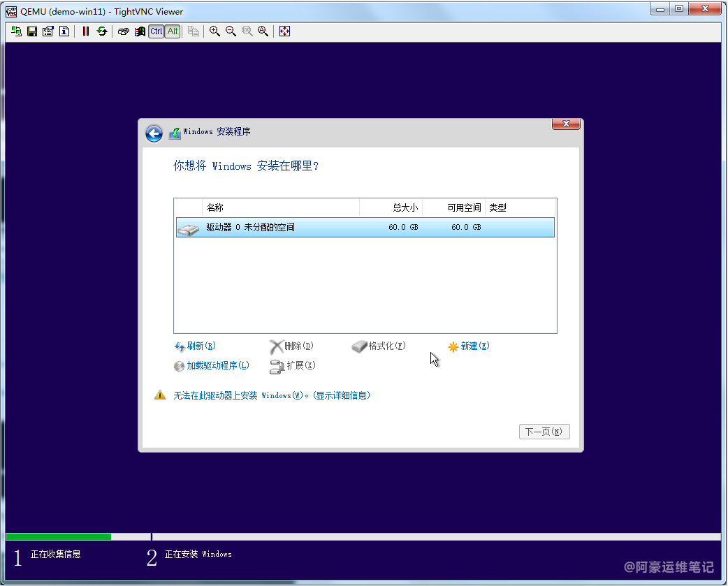Image resolution: width=728 pixels, height=586 pixels.
Task: Click the New connection toolbar icon
Action: 16,31
